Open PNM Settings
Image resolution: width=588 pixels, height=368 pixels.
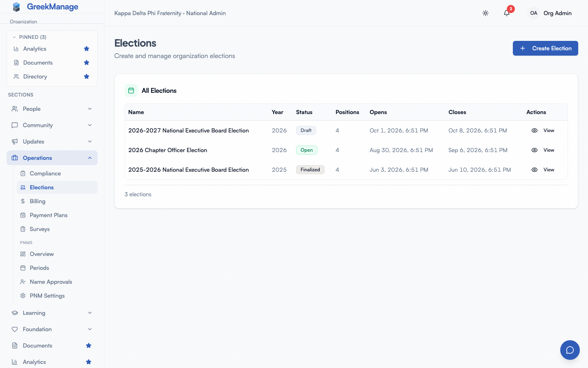(57, 296)
